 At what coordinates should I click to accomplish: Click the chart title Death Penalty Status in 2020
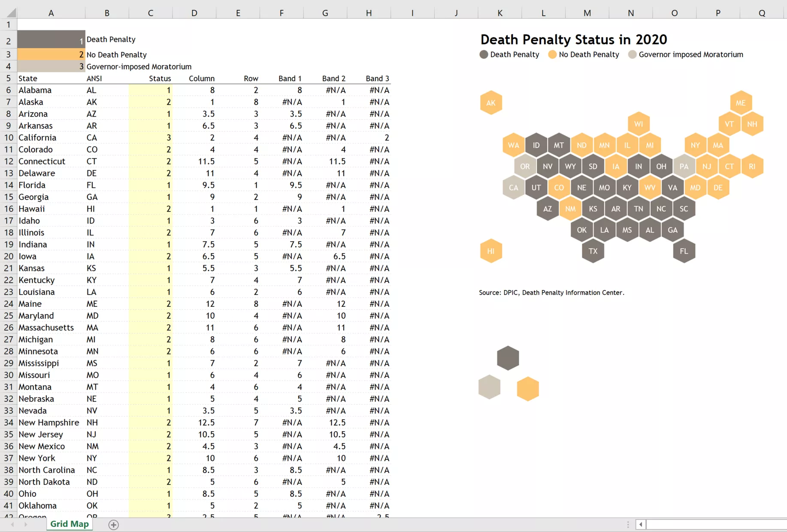(x=574, y=39)
